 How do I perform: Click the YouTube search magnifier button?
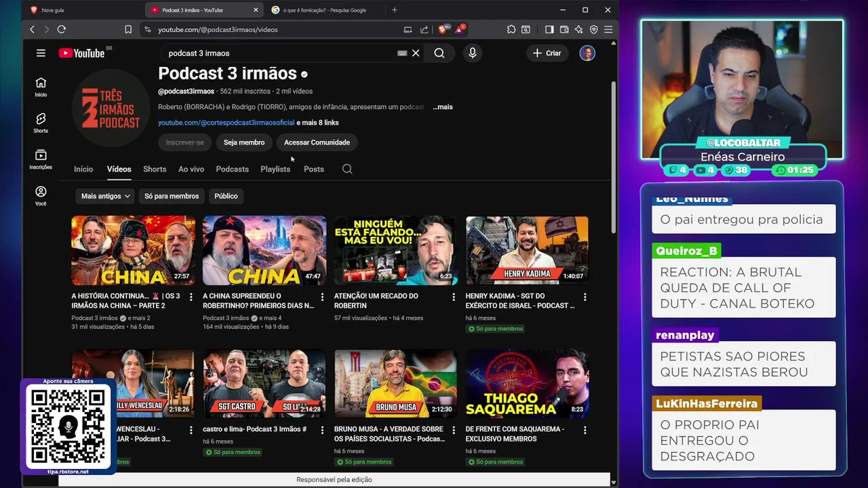pos(439,53)
